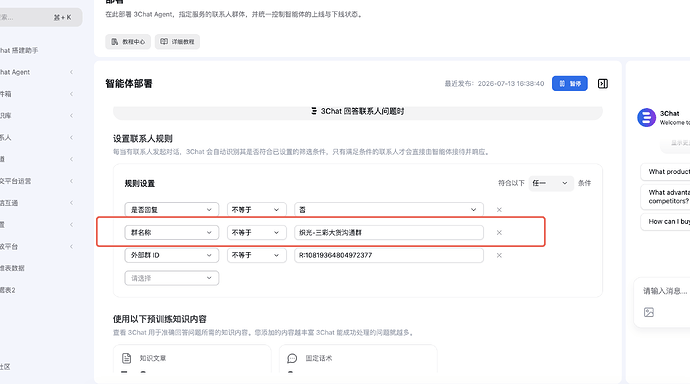Delete the 群名称 rule row

point(499,233)
